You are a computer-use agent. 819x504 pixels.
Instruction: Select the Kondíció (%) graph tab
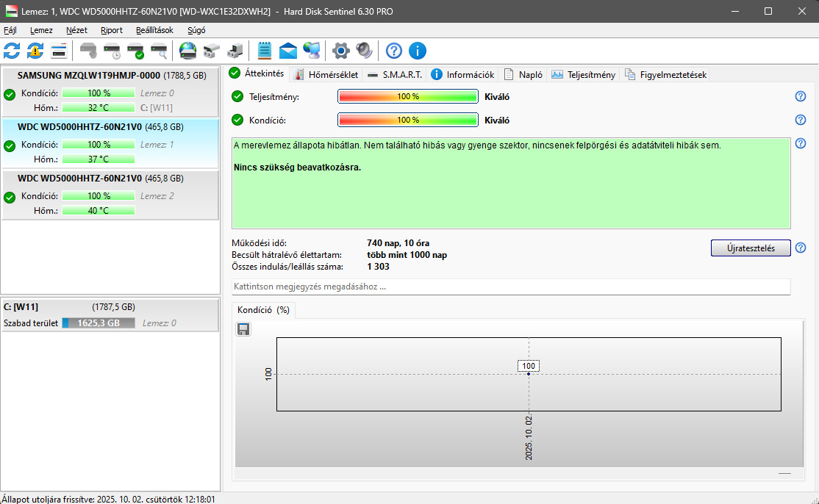pyautogui.click(x=263, y=310)
